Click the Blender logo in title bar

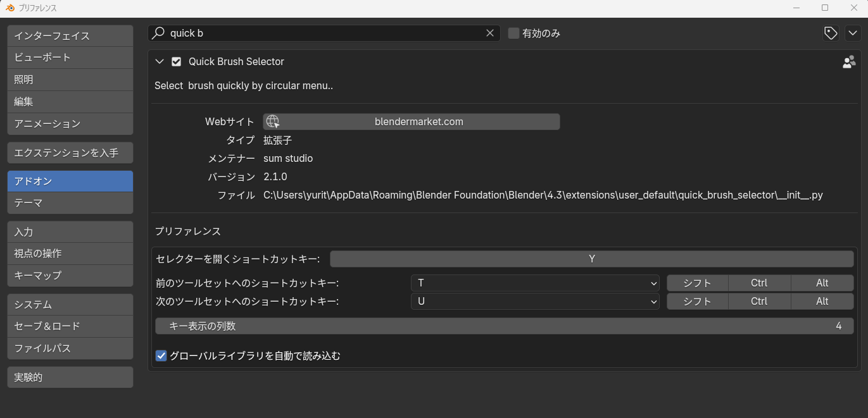pyautogui.click(x=9, y=8)
